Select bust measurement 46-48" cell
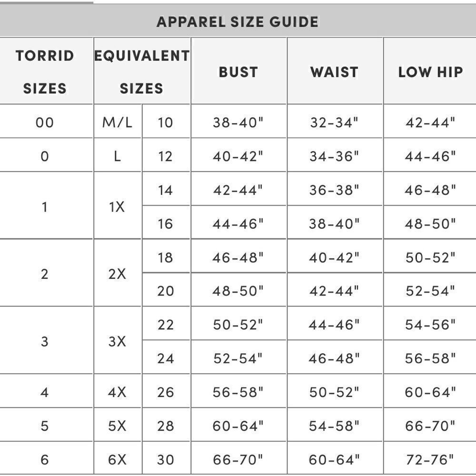The width and height of the screenshot is (476, 476). (238, 258)
